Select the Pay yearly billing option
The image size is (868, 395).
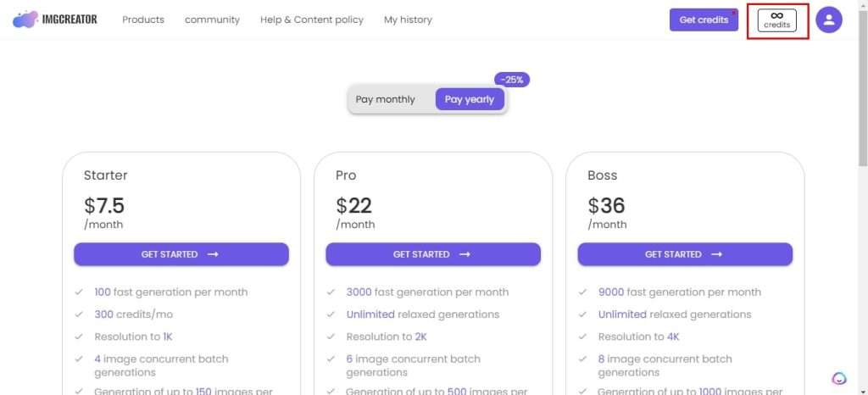(470, 99)
